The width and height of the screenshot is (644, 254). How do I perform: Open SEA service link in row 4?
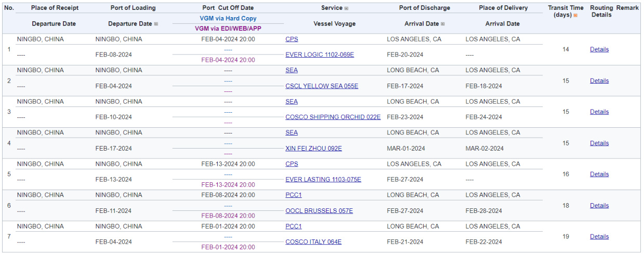pyautogui.click(x=292, y=133)
